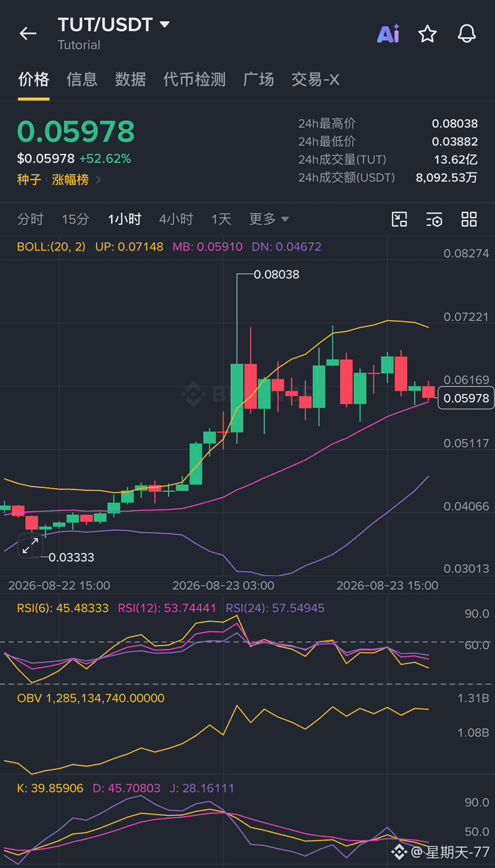
Task: Tap the J: 28.16111 value
Action: [202, 788]
